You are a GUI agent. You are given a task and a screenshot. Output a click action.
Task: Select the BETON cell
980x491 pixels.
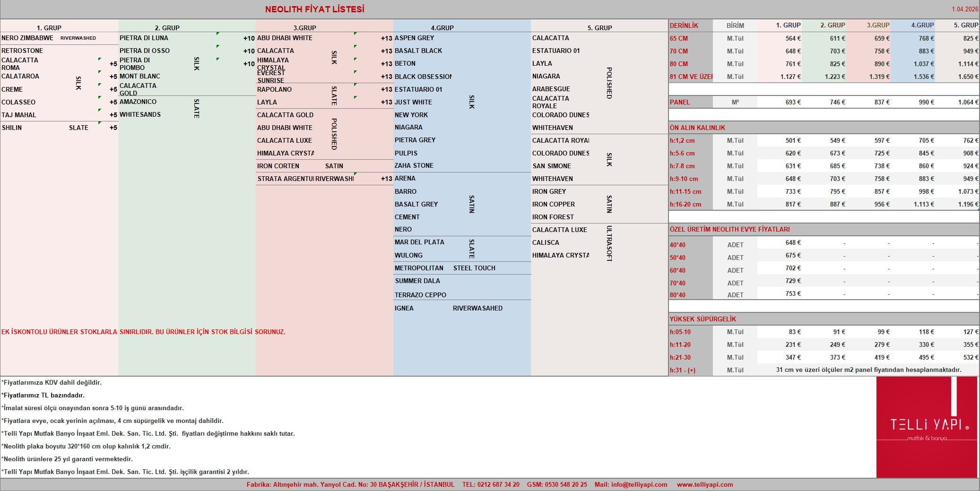click(405, 63)
